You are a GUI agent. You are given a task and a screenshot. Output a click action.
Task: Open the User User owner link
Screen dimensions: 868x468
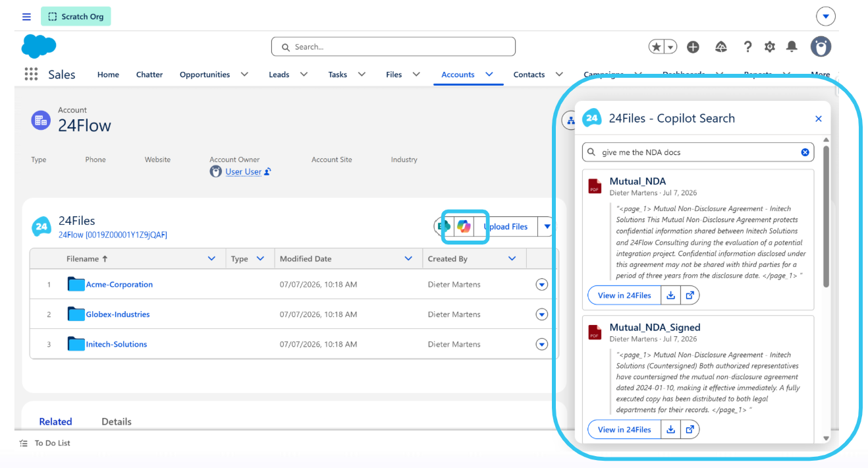(244, 171)
